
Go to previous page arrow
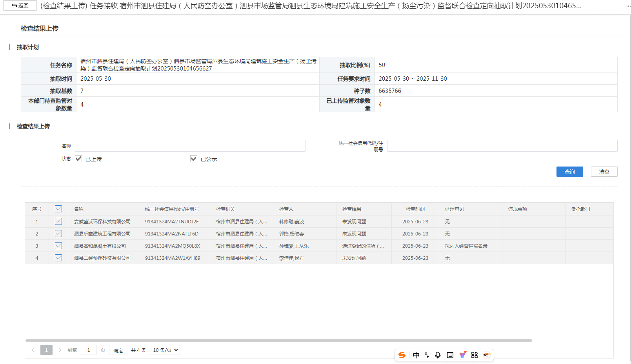coord(33,350)
